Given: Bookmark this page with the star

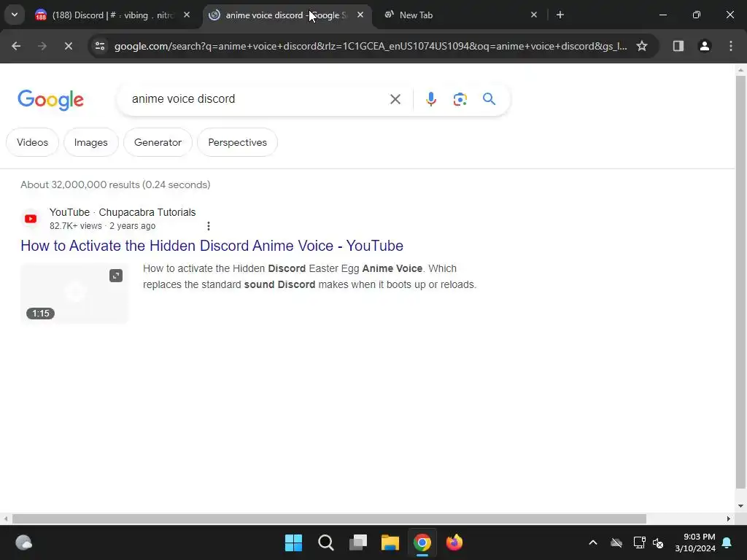Looking at the screenshot, I should point(642,46).
